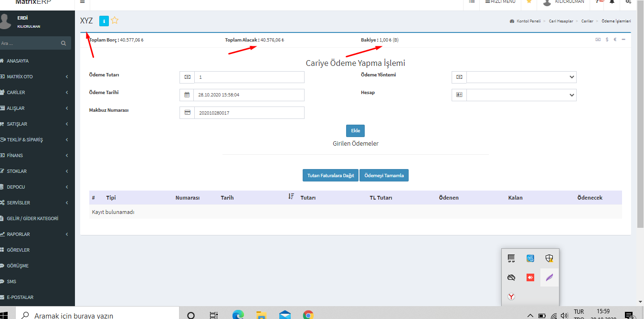This screenshot has width=644, height=319.
Task: Click into the Makbuz Numarası field
Action: click(249, 113)
